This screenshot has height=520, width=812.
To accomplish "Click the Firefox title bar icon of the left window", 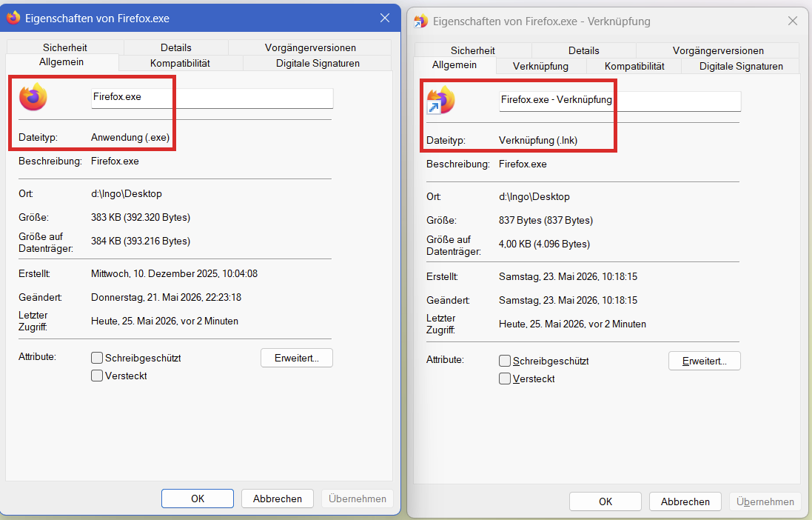I will [13, 18].
